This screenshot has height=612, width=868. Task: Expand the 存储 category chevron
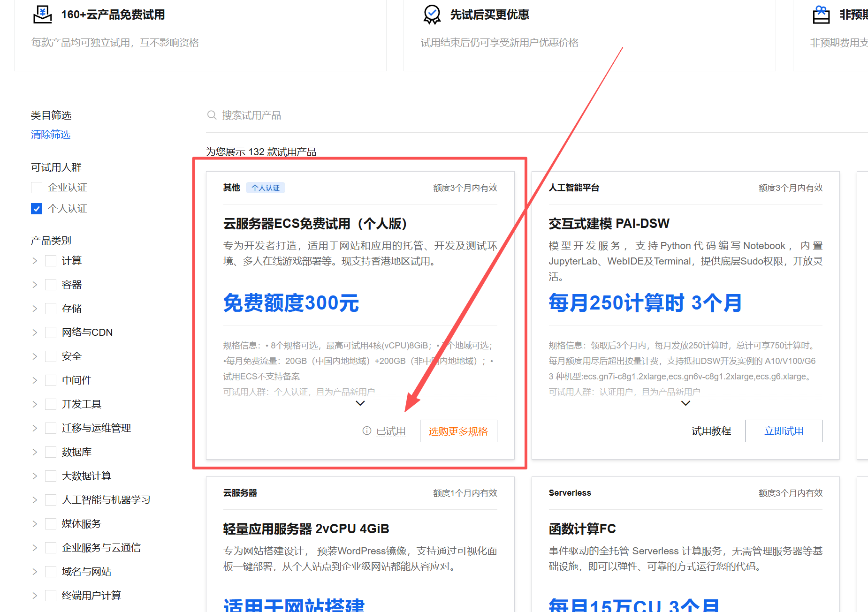click(35, 309)
